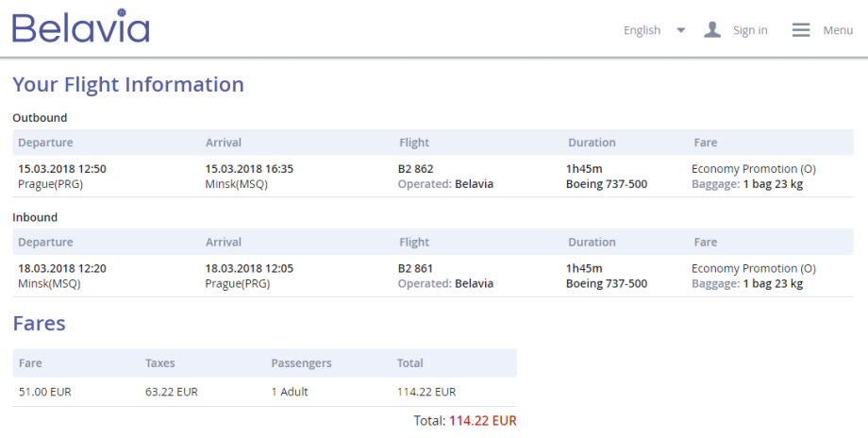Click the Your Flight Information heading
This screenshot has width=868, height=438.
[x=128, y=85]
